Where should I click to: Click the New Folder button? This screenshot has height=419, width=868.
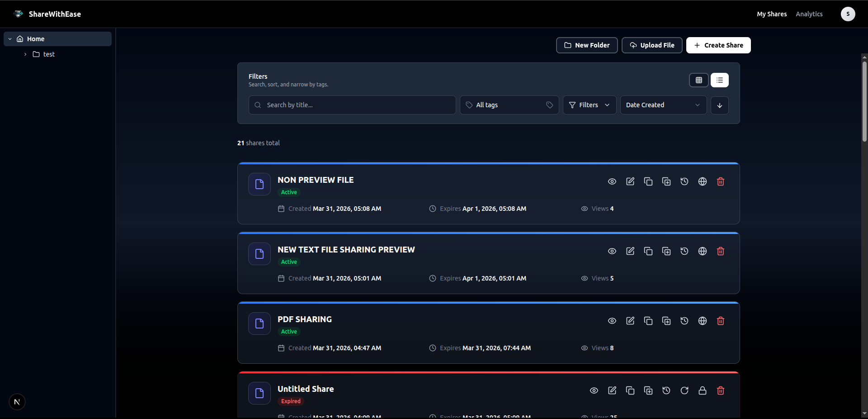click(587, 45)
